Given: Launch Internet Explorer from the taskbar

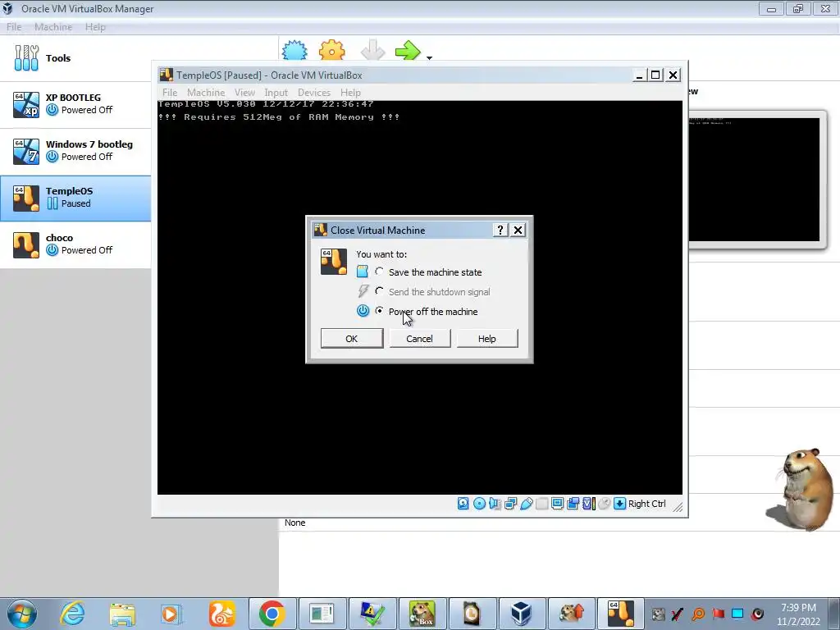Looking at the screenshot, I should pos(72,614).
